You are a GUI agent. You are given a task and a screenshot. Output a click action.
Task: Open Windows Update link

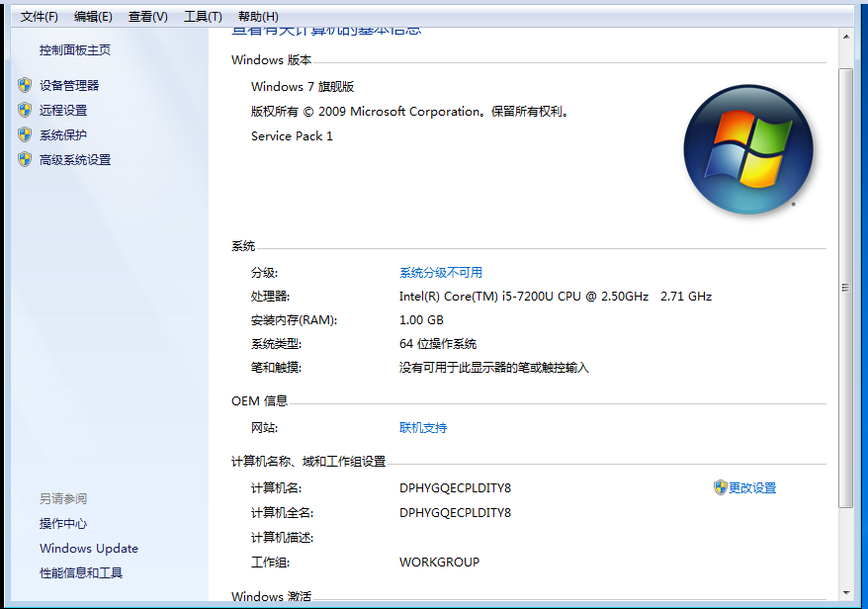(x=89, y=549)
